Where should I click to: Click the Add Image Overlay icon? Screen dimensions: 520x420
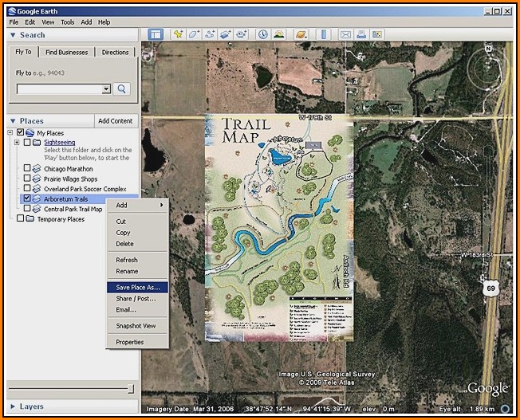(226, 34)
